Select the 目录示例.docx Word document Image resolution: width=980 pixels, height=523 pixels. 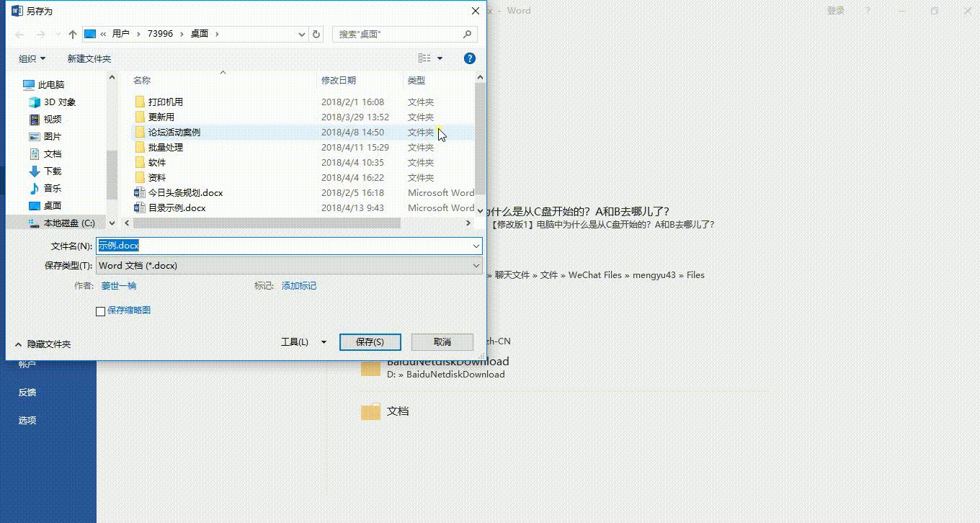pos(178,207)
